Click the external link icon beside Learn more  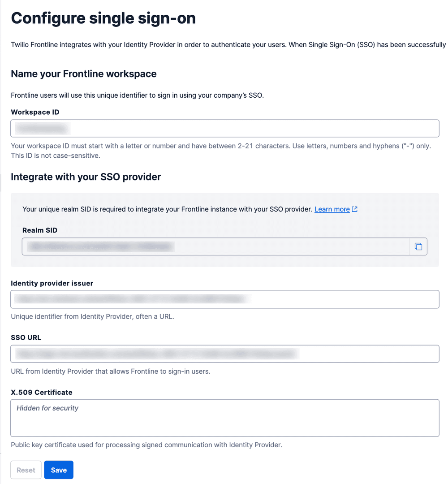[x=354, y=209]
